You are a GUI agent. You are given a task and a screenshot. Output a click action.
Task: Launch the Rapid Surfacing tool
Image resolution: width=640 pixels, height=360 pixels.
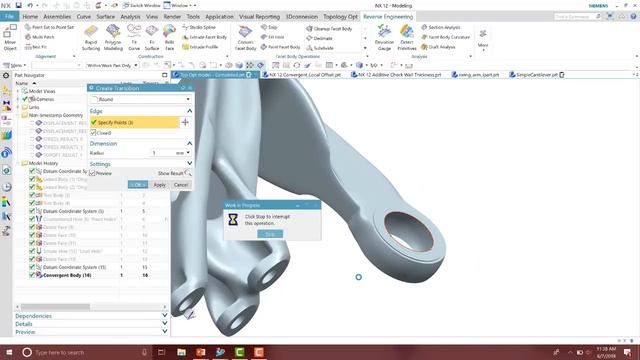tap(91, 38)
